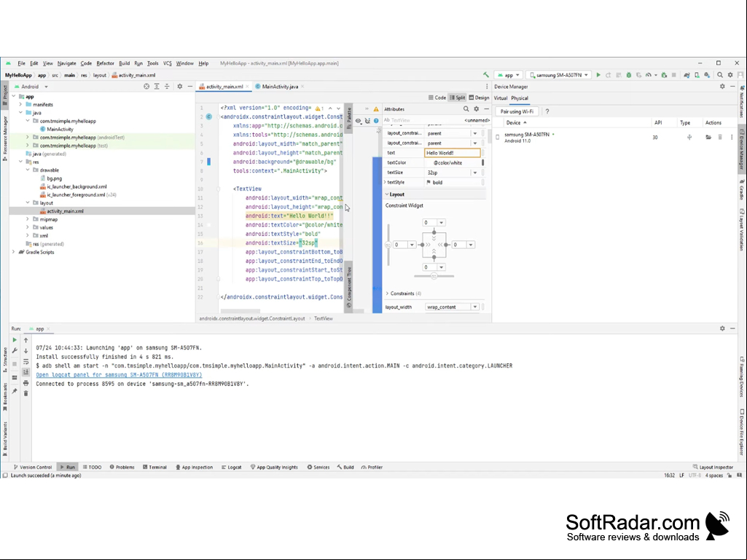Run the app with the green play button
This screenshot has width=747, height=560.
coord(598,75)
